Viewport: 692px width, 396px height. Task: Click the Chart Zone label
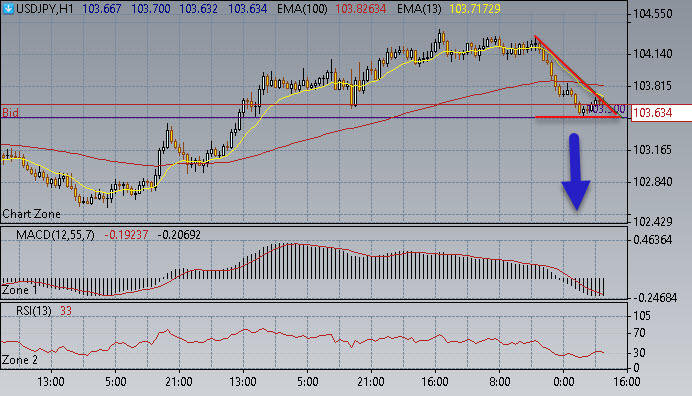click(x=31, y=214)
